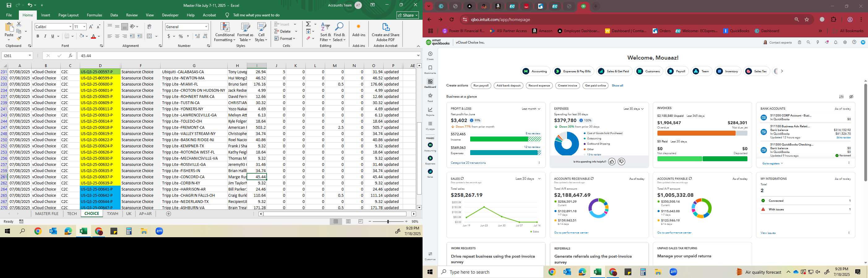This screenshot has width=868, height=278.
Task: Click Run payroll action button
Action: click(481, 86)
